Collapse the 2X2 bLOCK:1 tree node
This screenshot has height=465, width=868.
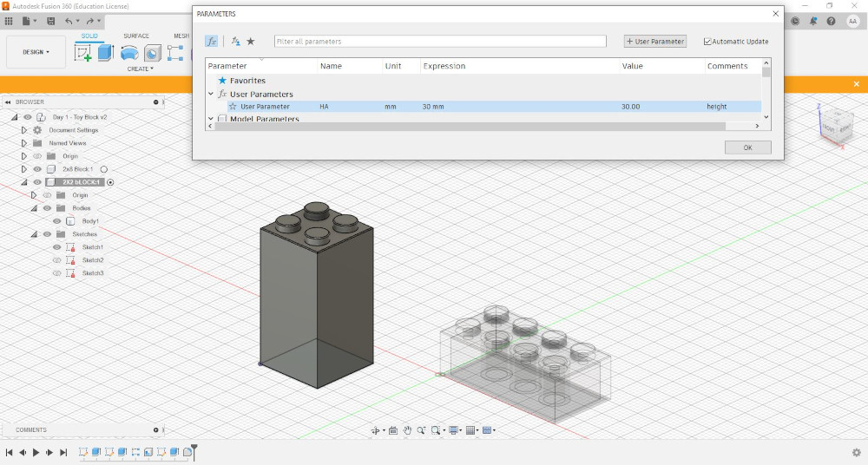pos(23,182)
